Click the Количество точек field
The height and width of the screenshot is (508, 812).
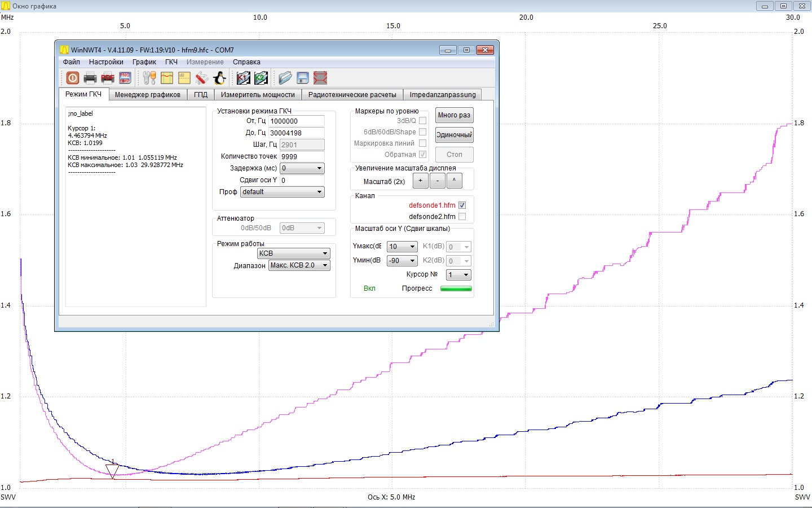[302, 157]
